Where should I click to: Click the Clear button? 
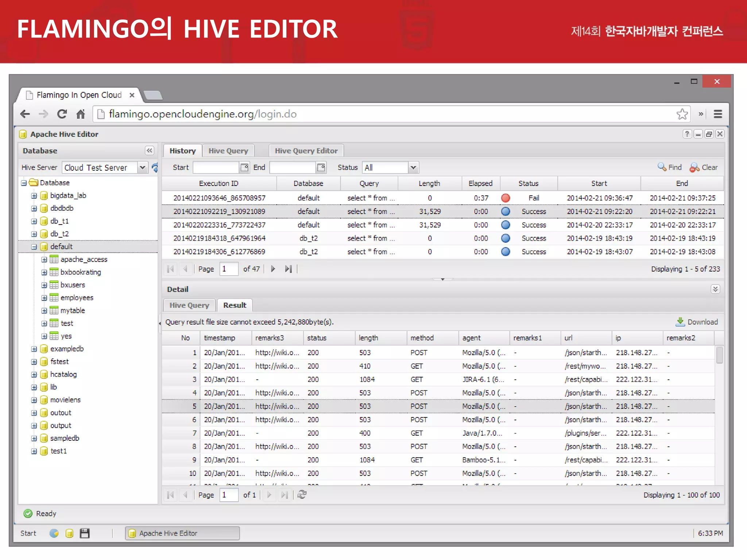coord(704,167)
